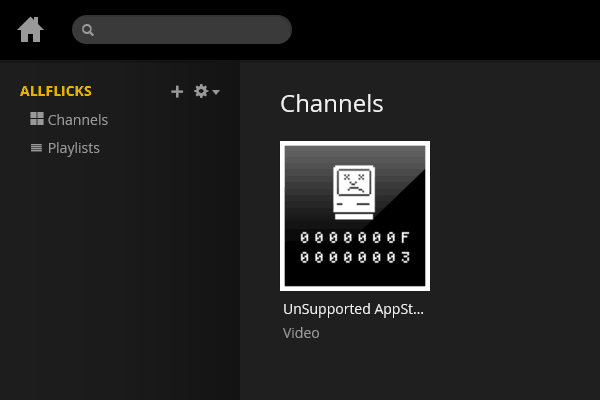Click the Video subtitle label
The image size is (600, 400).
301,333
